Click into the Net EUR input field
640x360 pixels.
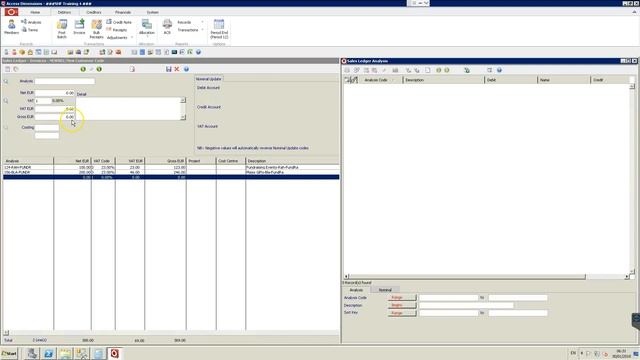point(55,93)
